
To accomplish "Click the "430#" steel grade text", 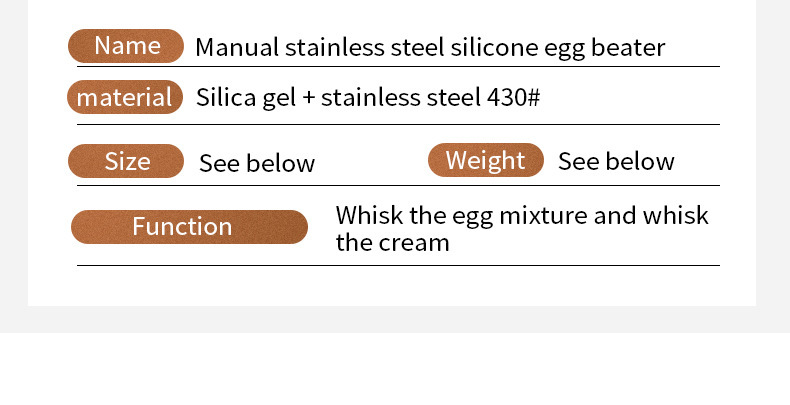I will [513, 99].
